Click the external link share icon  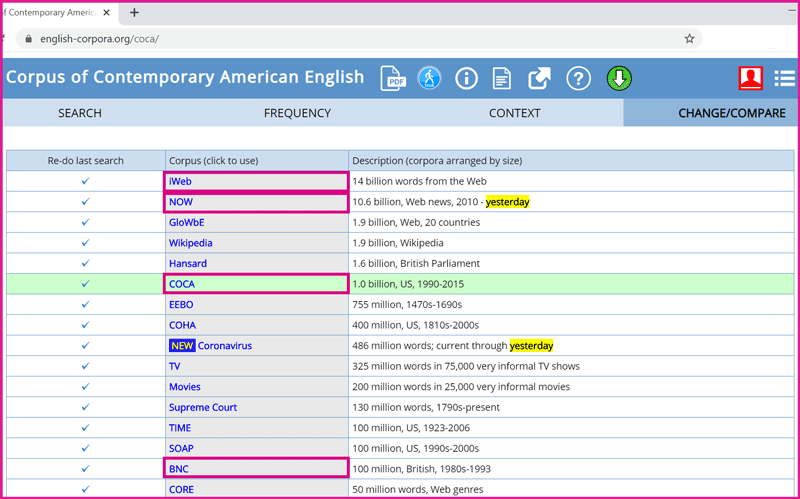pos(540,78)
